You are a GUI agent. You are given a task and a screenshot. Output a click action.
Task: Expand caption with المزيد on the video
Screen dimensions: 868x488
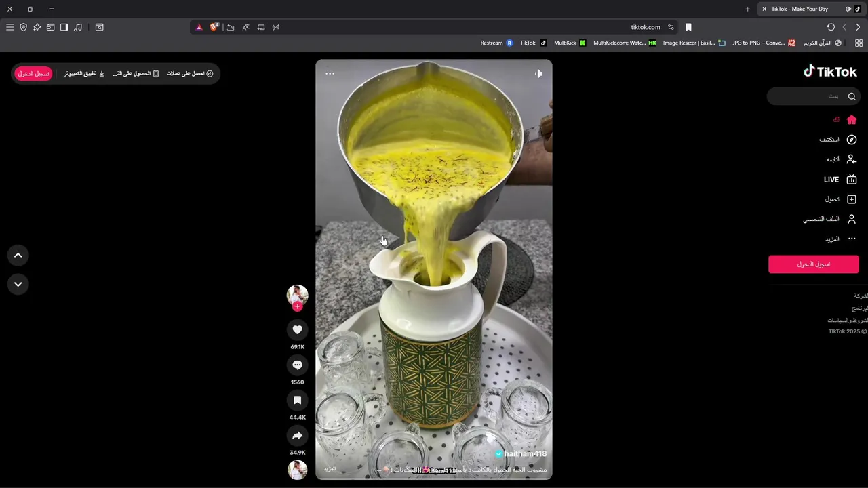click(330, 469)
